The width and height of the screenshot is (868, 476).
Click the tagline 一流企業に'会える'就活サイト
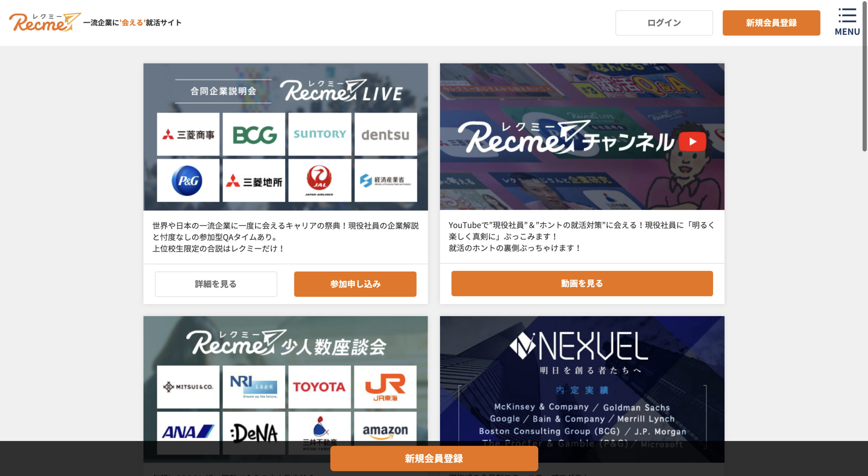[132, 23]
